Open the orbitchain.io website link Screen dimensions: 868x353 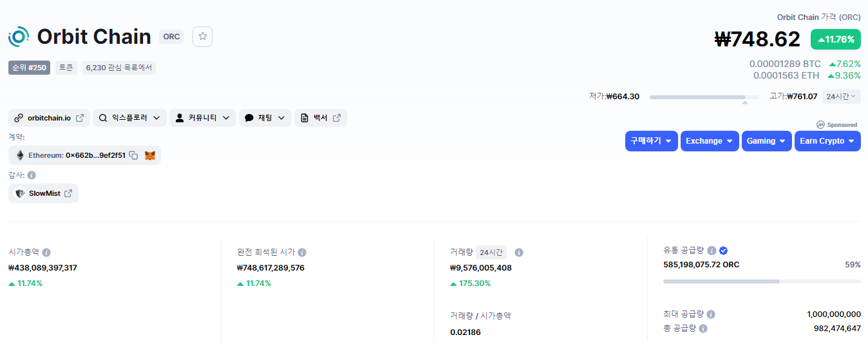coord(49,118)
